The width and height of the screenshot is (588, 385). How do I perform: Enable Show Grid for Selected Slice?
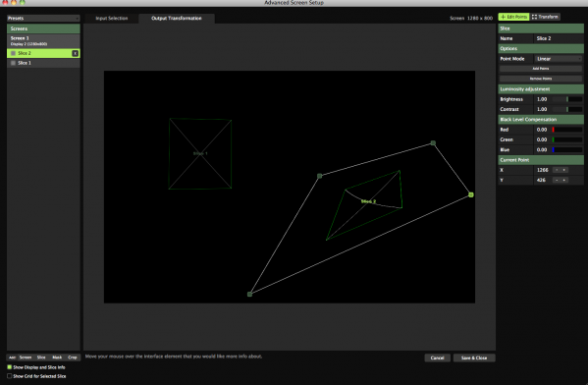click(10, 376)
